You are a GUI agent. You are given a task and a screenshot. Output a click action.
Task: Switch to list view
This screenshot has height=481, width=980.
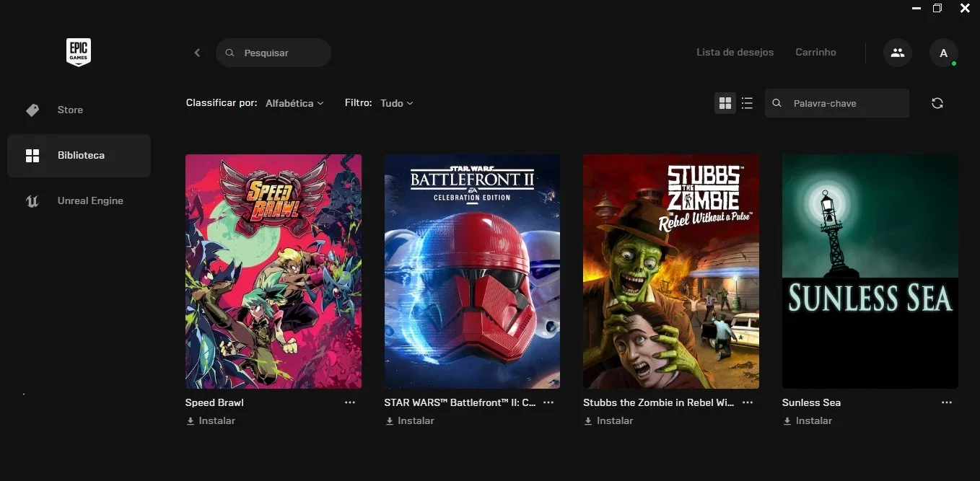pos(747,103)
